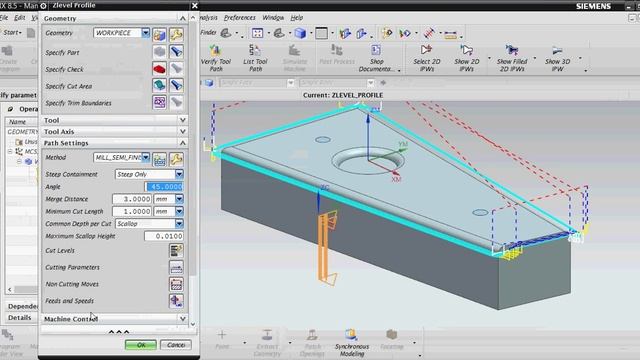Screen dimensions: 640x360
Task: Click the Details panel tab
Action: (20, 318)
